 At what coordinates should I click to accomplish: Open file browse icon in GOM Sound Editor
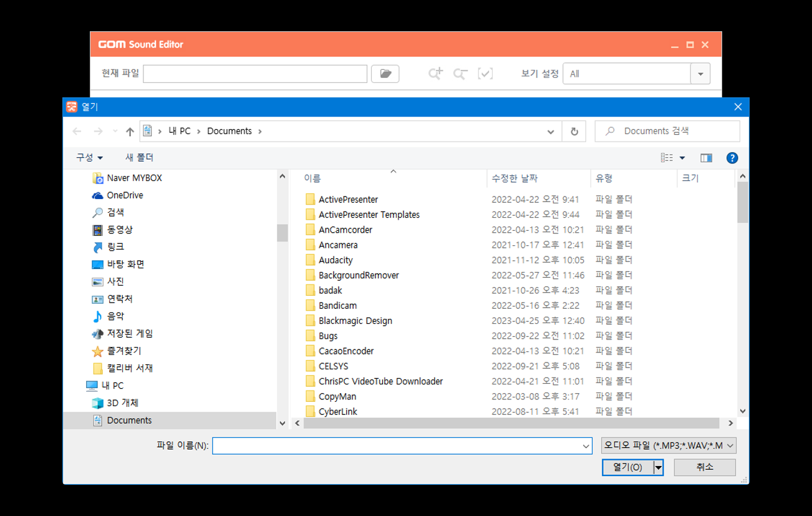pyautogui.click(x=385, y=74)
